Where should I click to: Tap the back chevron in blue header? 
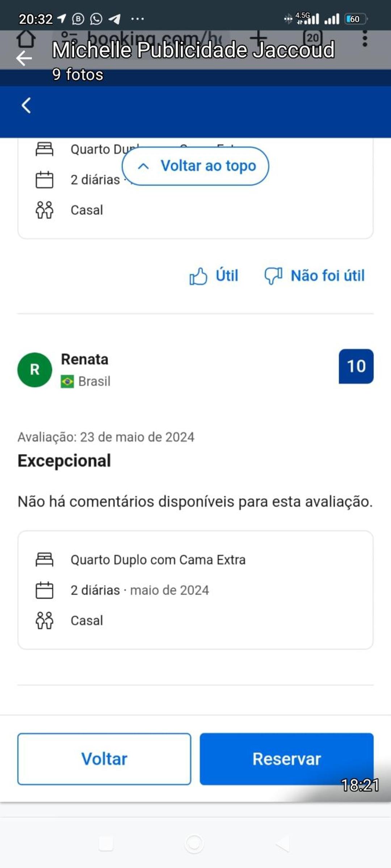point(26,106)
